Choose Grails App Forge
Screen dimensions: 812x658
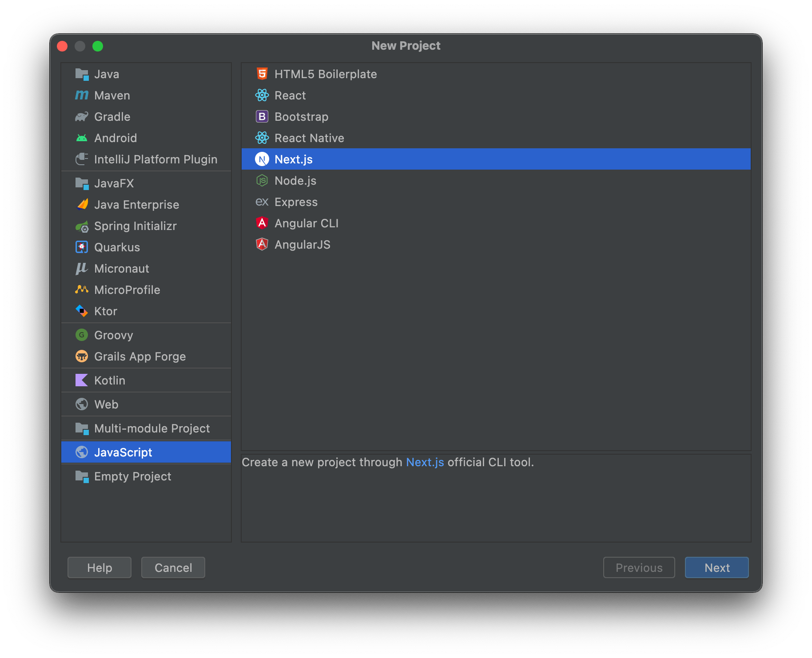(140, 356)
